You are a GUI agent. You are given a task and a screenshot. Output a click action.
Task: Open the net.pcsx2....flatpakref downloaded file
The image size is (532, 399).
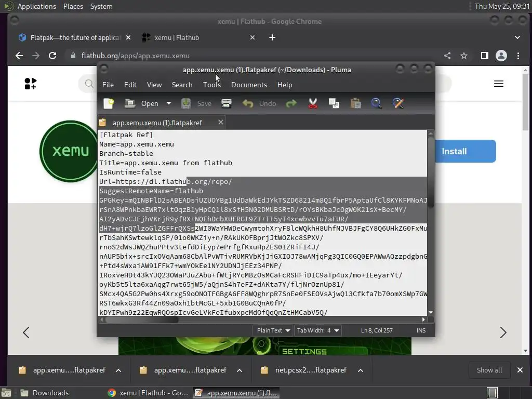point(303,370)
